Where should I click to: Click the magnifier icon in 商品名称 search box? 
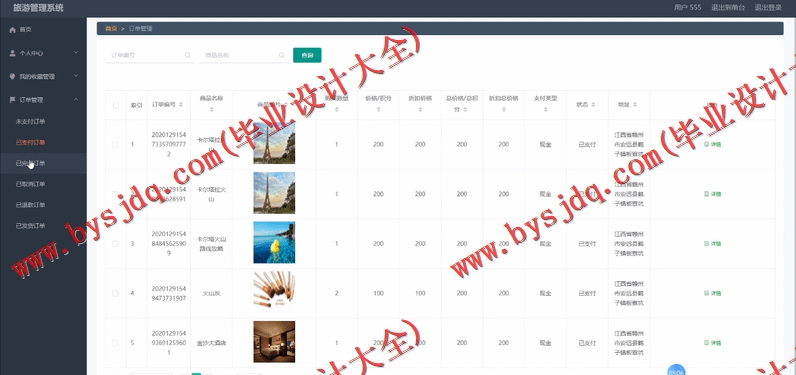282,55
